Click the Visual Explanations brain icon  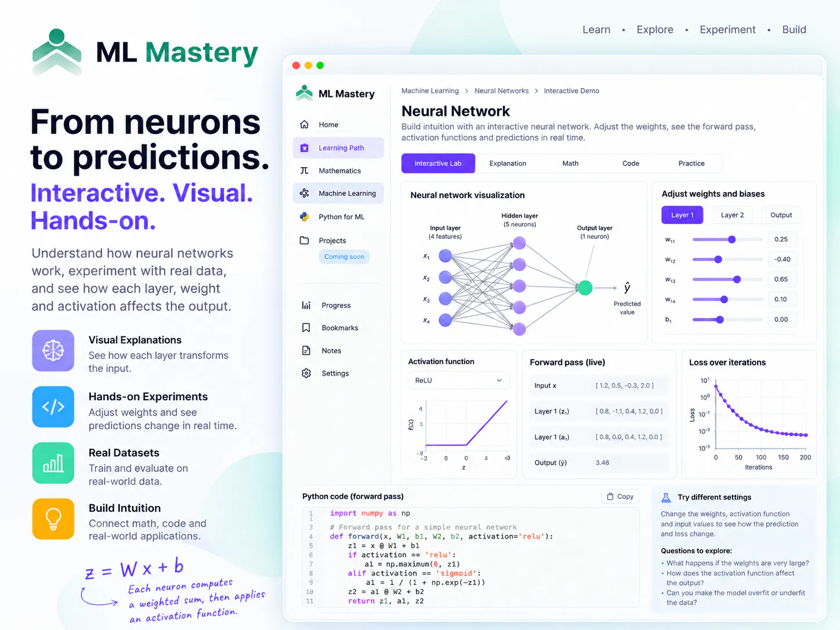[53, 350]
